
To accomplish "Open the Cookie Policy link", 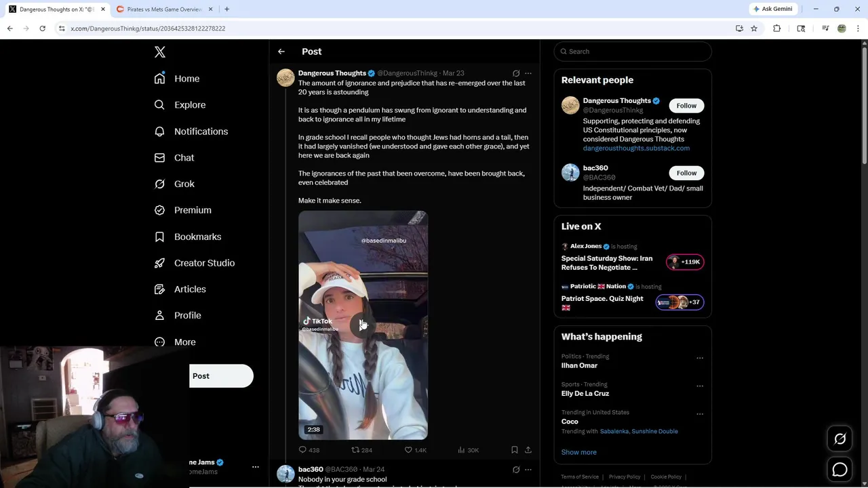I will click(x=666, y=477).
